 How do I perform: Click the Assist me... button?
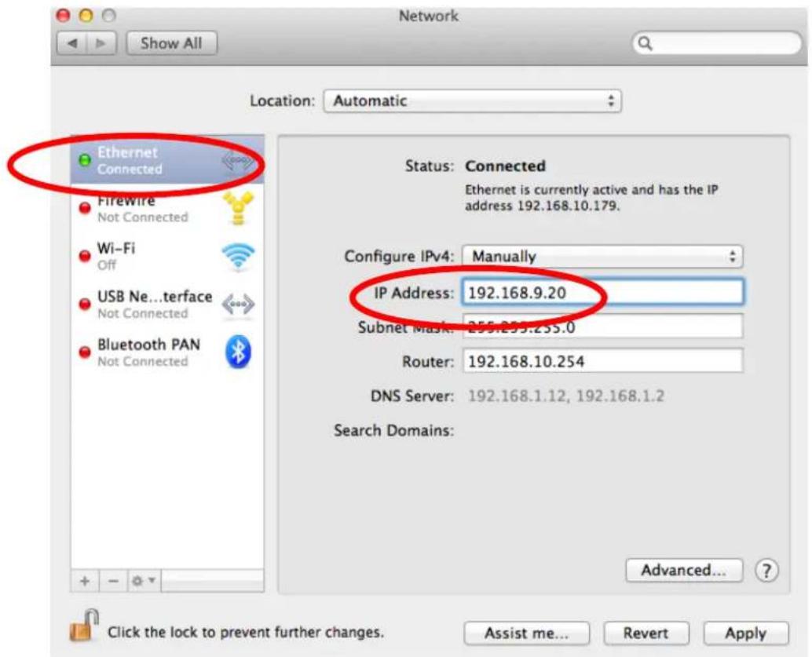tap(527, 633)
